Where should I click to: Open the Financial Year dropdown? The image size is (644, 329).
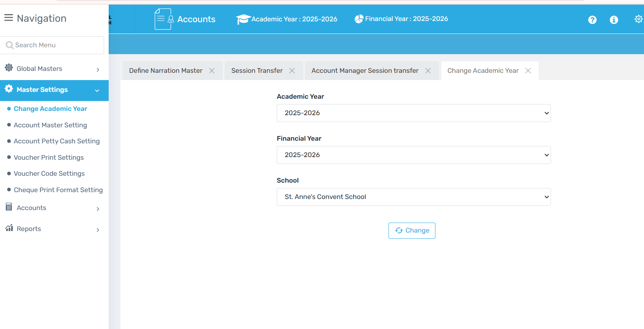coord(414,155)
